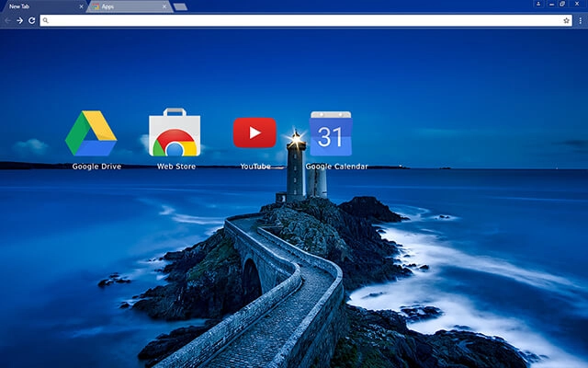Open the Chrome three-dot menu
The image size is (588, 368).
[x=581, y=20]
